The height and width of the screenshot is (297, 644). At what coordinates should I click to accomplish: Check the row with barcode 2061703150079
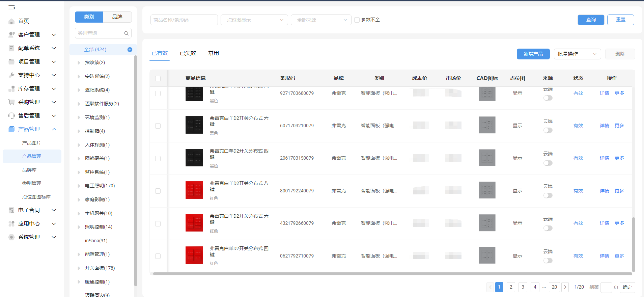coord(158,159)
